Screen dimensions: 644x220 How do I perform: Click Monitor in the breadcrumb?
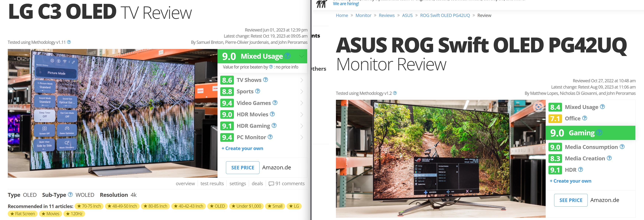(363, 15)
